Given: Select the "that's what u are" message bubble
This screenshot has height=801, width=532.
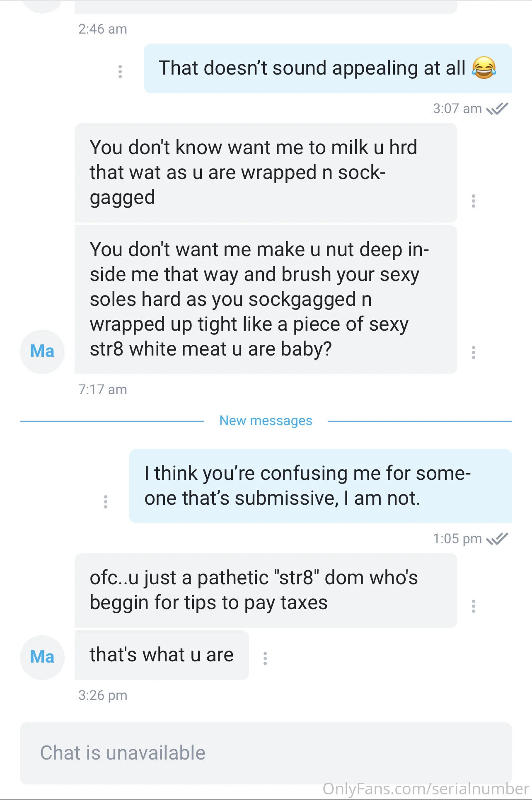Looking at the screenshot, I should coord(162,655).
